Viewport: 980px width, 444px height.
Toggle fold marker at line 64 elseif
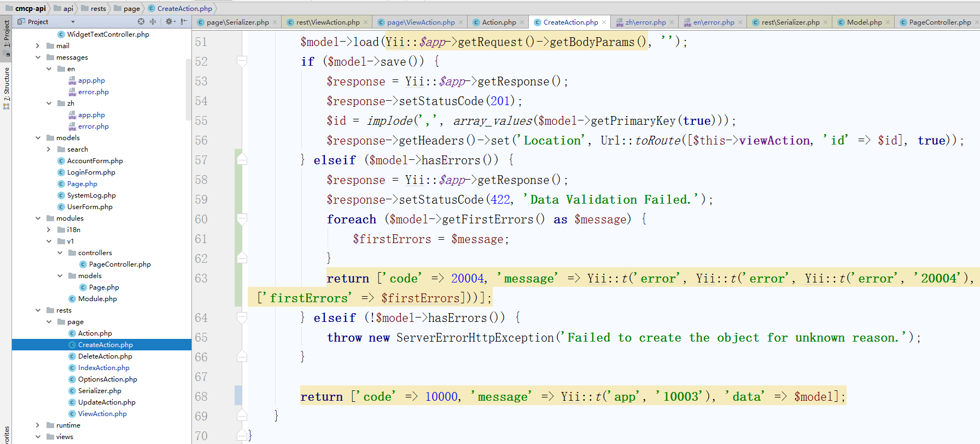click(242, 318)
